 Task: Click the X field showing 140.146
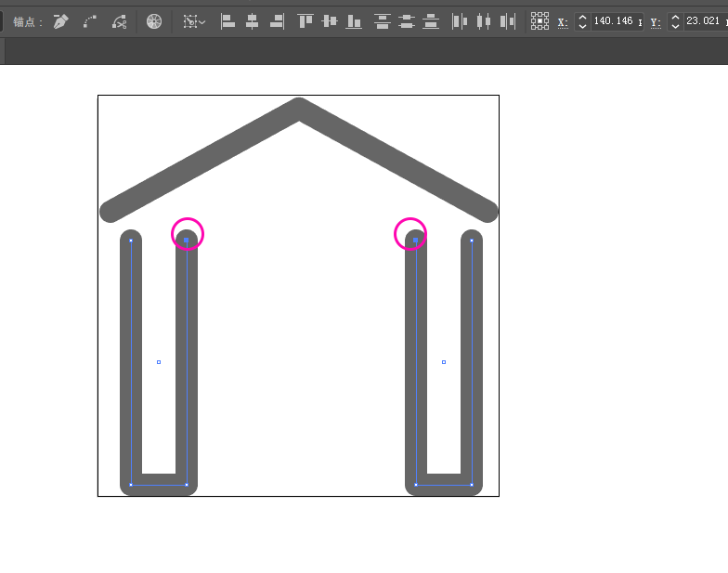tap(617, 21)
